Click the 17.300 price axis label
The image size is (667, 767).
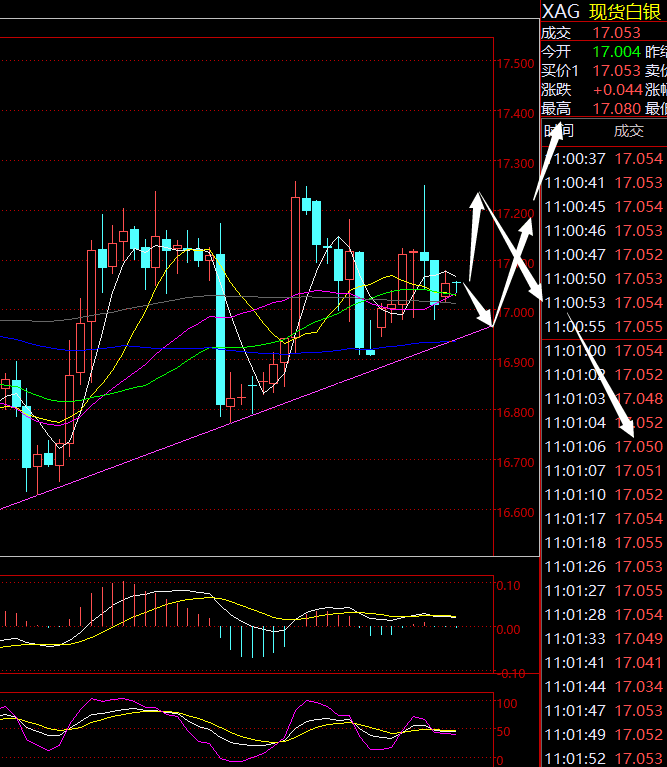tap(515, 163)
